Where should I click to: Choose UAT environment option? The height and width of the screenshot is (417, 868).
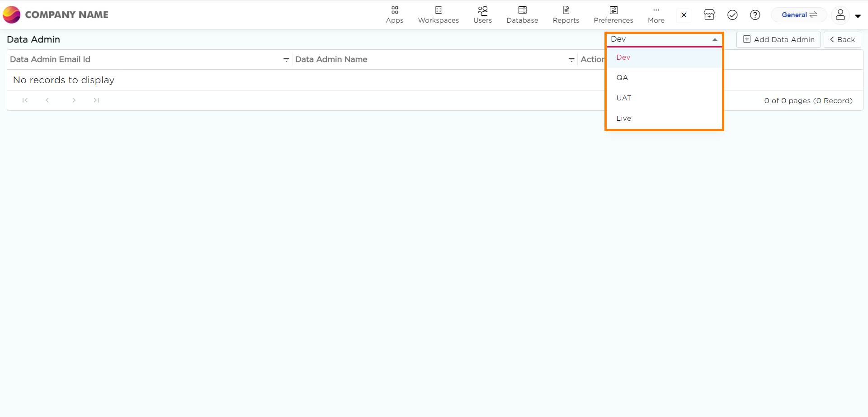click(623, 98)
